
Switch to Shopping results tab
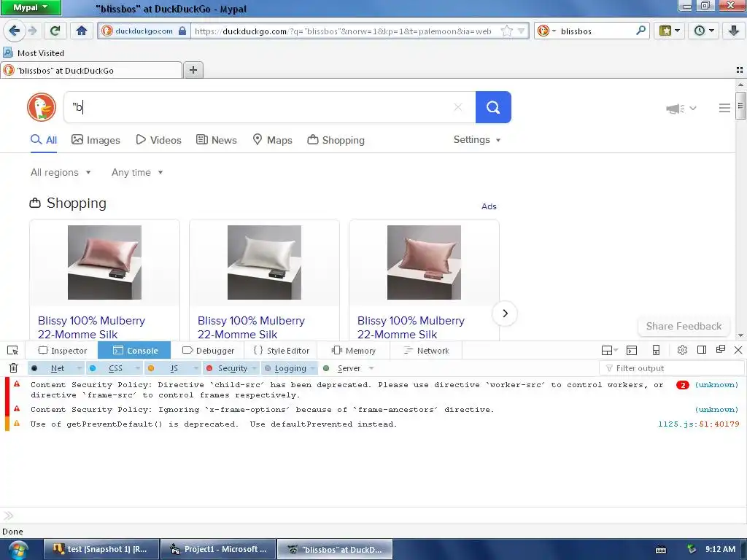pos(336,140)
